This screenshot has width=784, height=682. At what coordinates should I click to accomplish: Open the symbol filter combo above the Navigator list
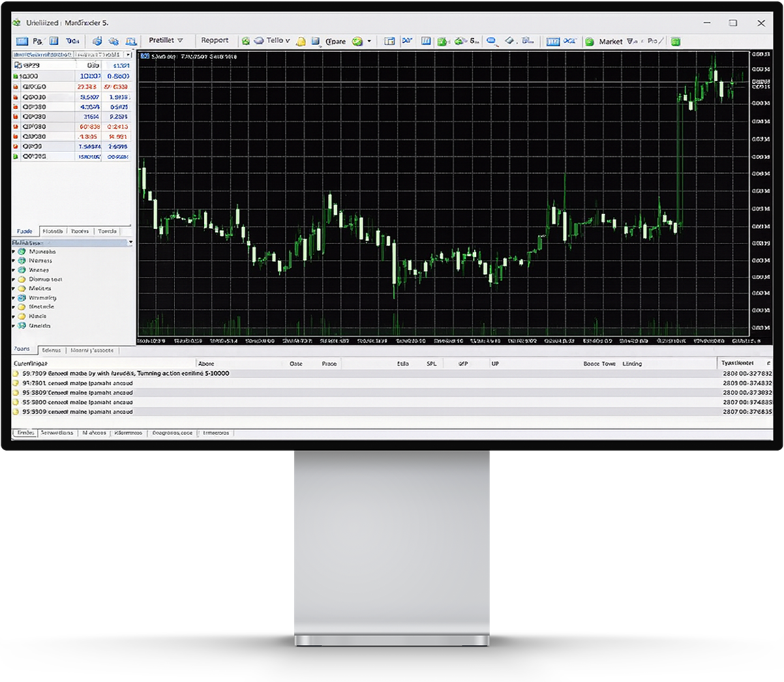click(68, 242)
